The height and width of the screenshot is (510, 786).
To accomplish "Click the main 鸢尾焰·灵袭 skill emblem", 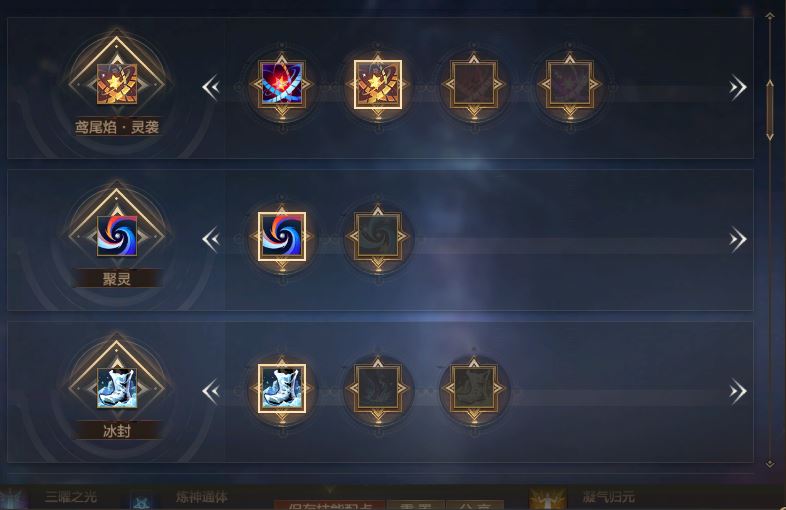I will click(x=117, y=84).
